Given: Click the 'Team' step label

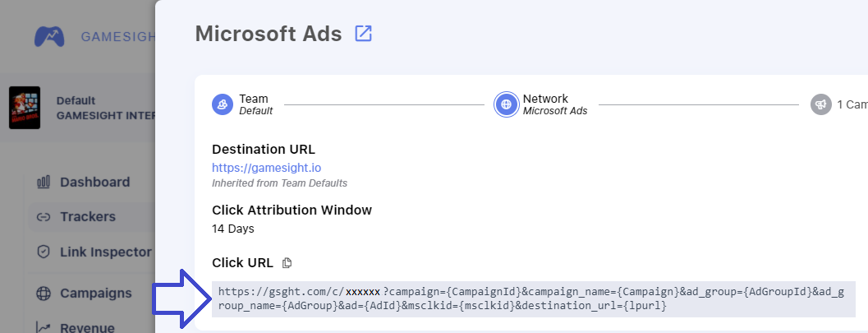Looking at the screenshot, I should coord(254,99).
